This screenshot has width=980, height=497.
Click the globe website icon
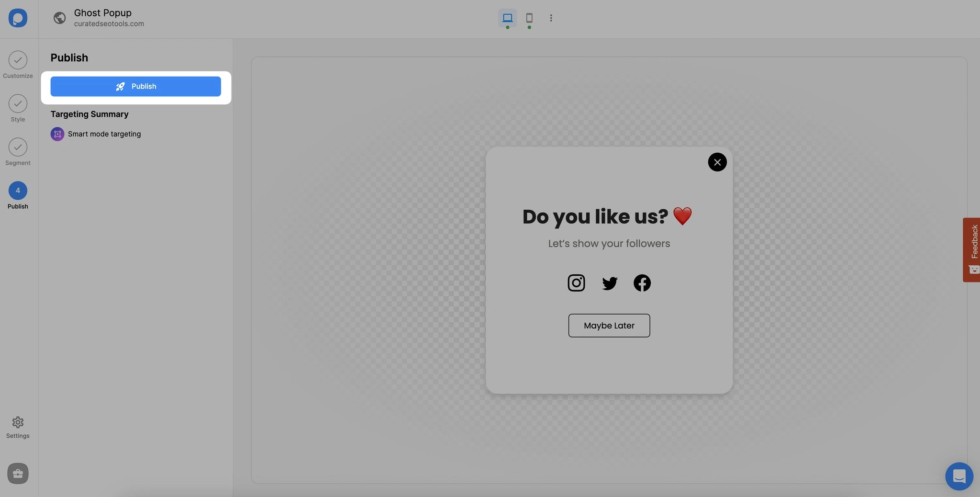(59, 18)
